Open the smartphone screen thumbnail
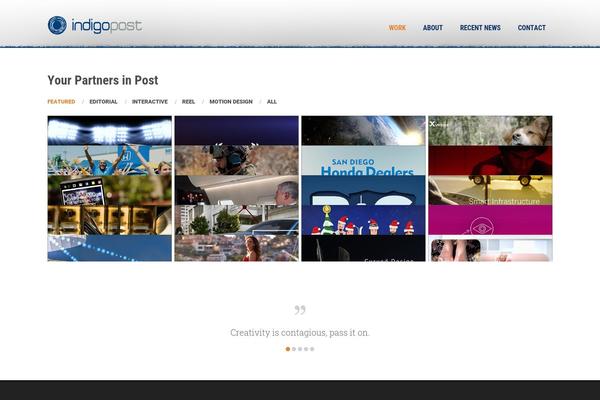The image size is (600, 400). [x=110, y=190]
